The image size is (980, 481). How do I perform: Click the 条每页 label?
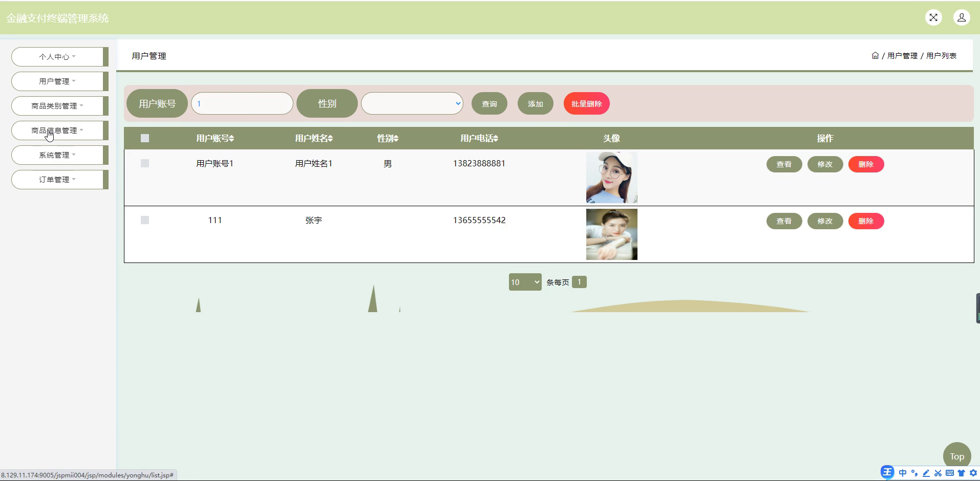tap(558, 282)
